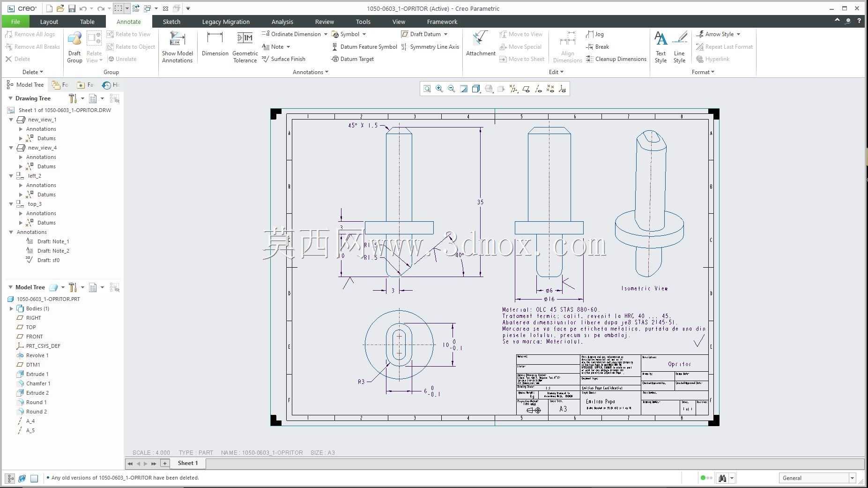
Task: Click the Break button
Action: tap(598, 47)
